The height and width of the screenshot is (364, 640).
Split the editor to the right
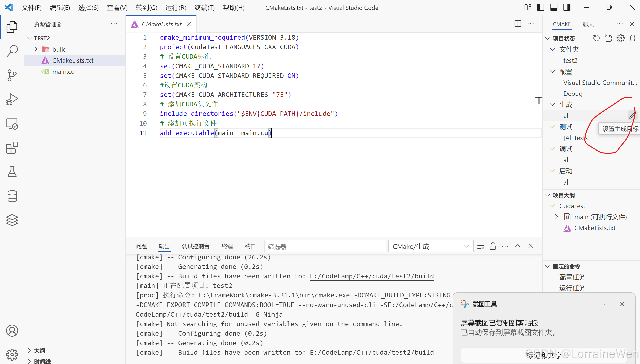click(x=518, y=24)
